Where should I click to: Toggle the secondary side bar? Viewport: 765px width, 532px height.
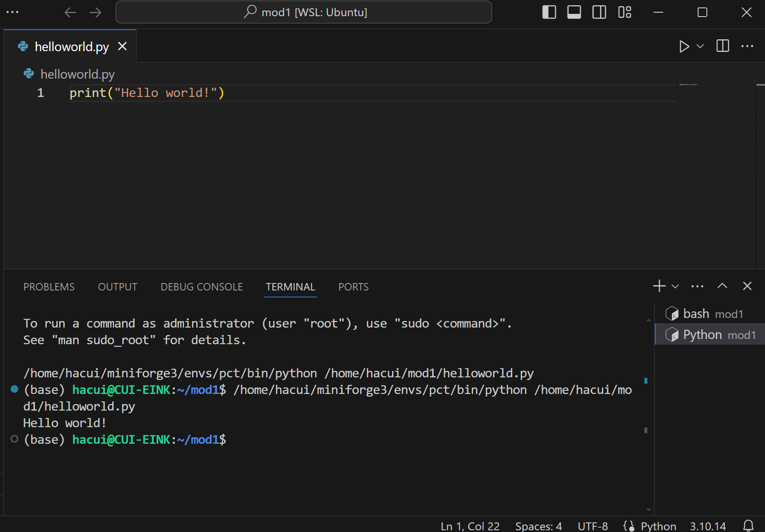pos(599,12)
